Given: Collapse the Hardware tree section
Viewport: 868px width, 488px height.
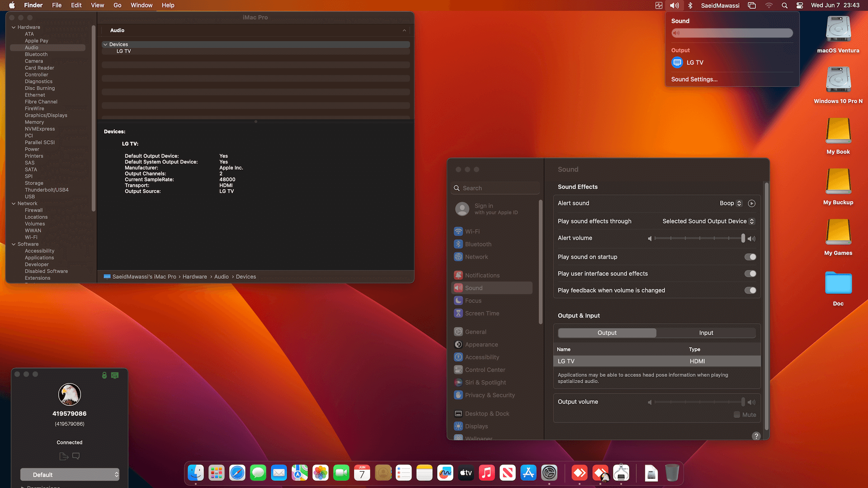Looking at the screenshot, I should pyautogui.click(x=14, y=28).
